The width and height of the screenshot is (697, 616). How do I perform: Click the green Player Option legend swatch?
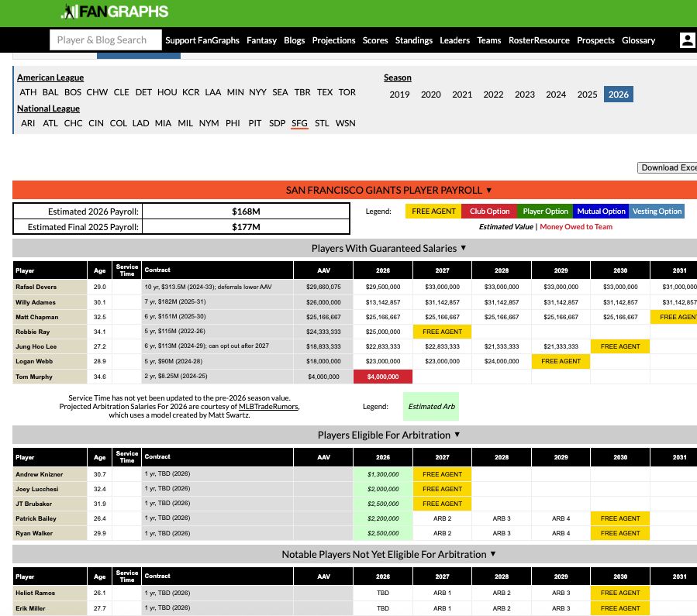545,212
